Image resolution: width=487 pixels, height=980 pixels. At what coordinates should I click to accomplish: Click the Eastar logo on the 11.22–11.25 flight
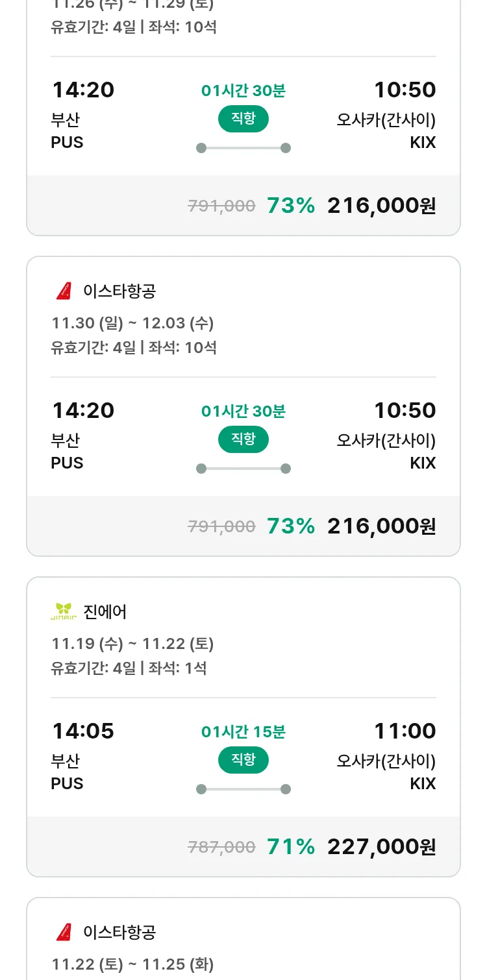point(64,933)
